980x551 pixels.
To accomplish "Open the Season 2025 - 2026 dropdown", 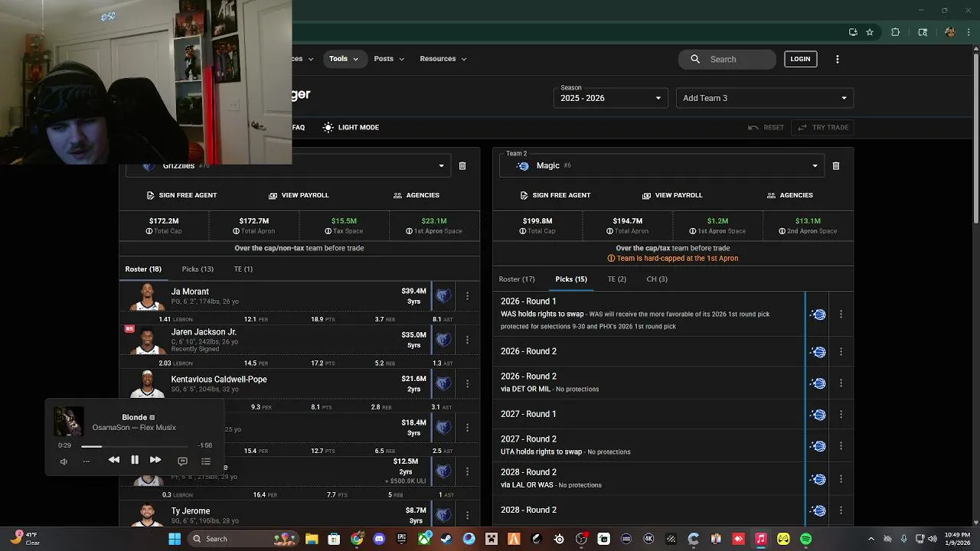I will (610, 98).
